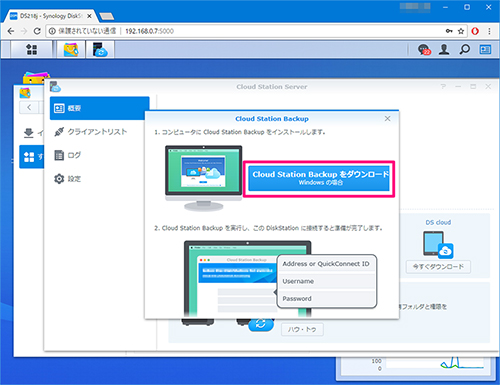Open the user account options icon
The height and width of the screenshot is (385, 500).
[x=444, y=50]
